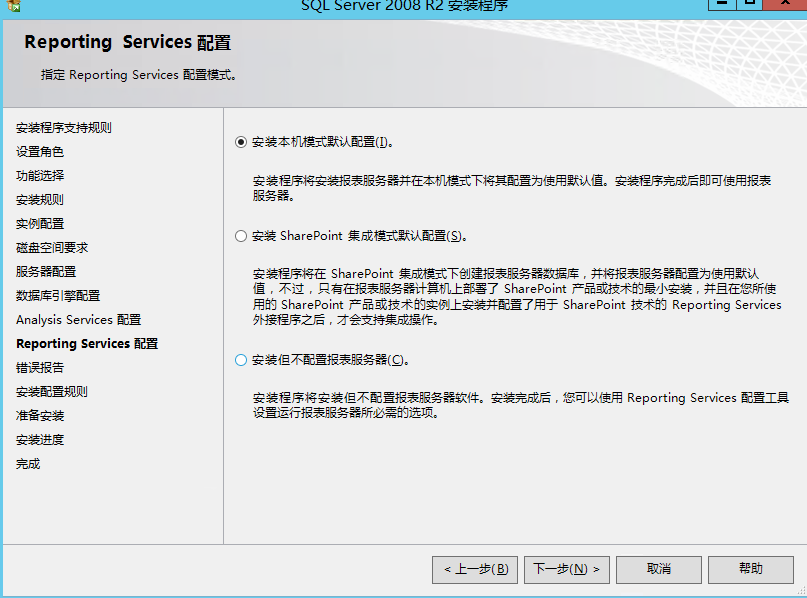
Task: Click SharePoint integrated mode description paragraph
Action: 517,296
